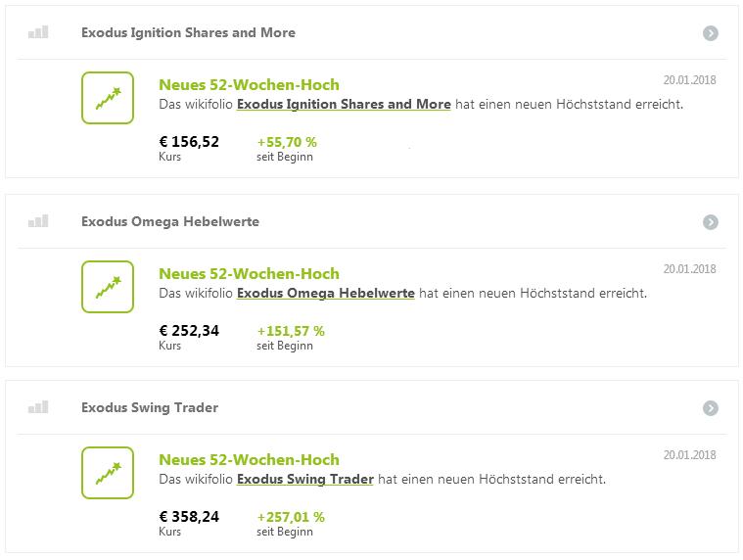
Task: Click 52-week-high chart icon in Ignition card
Action: coord(108,98)
